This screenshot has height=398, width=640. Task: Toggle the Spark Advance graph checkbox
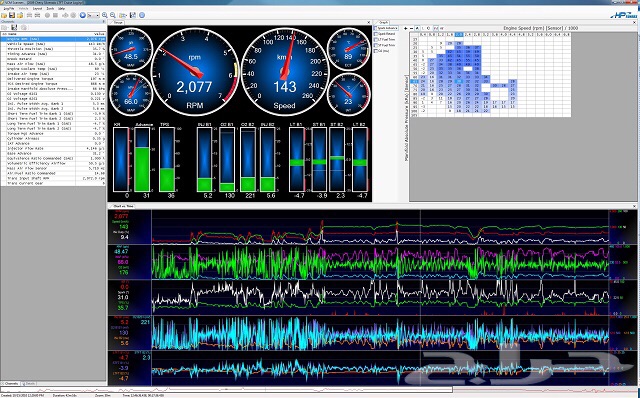pyautogui.click(x=376, y=28)
